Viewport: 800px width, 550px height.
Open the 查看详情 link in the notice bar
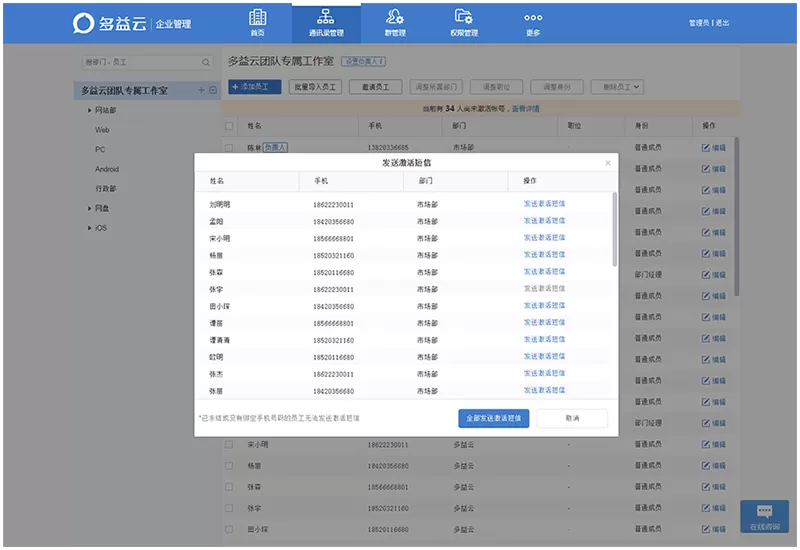point(526,109)
